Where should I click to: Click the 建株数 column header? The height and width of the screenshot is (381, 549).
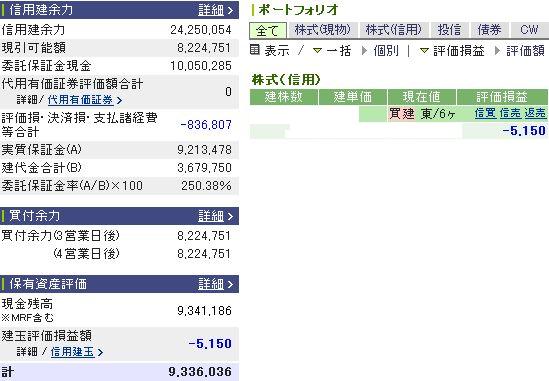tap(284, 97)
